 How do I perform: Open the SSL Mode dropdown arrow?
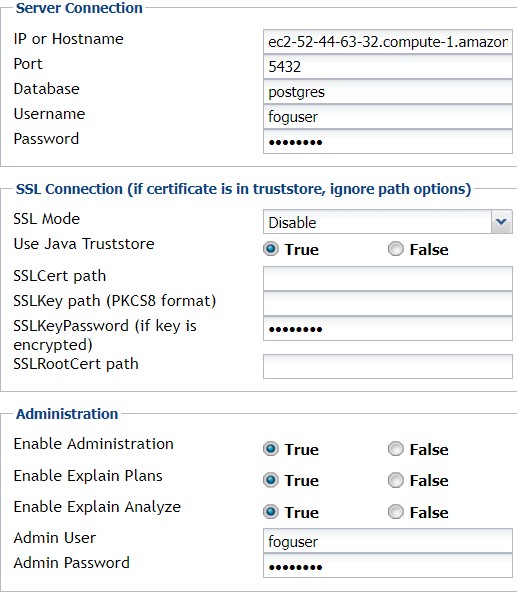(x=501, y=222)
